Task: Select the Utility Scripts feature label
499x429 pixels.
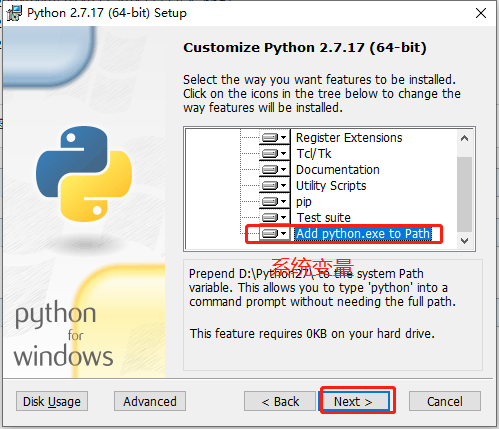Action: tap(331, 186)
